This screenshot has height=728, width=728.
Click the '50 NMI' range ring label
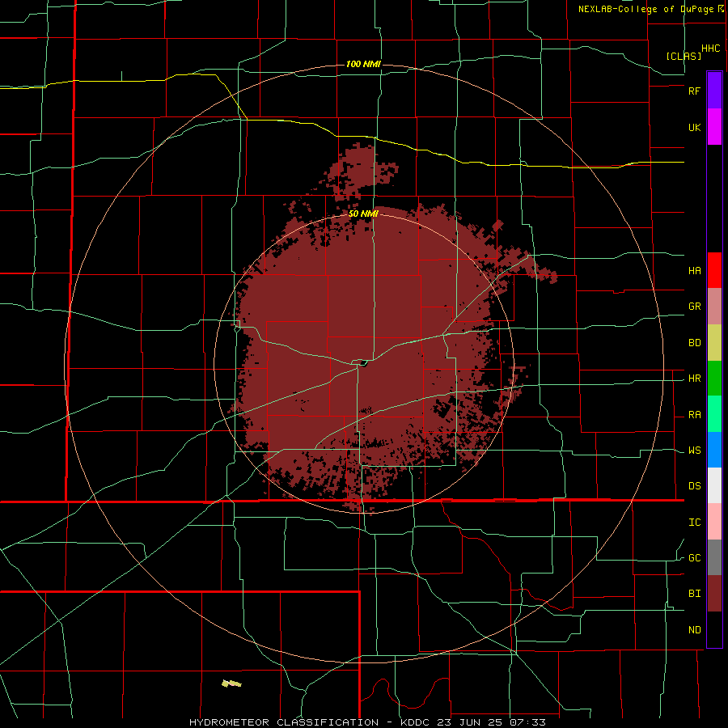click(363, 214)
